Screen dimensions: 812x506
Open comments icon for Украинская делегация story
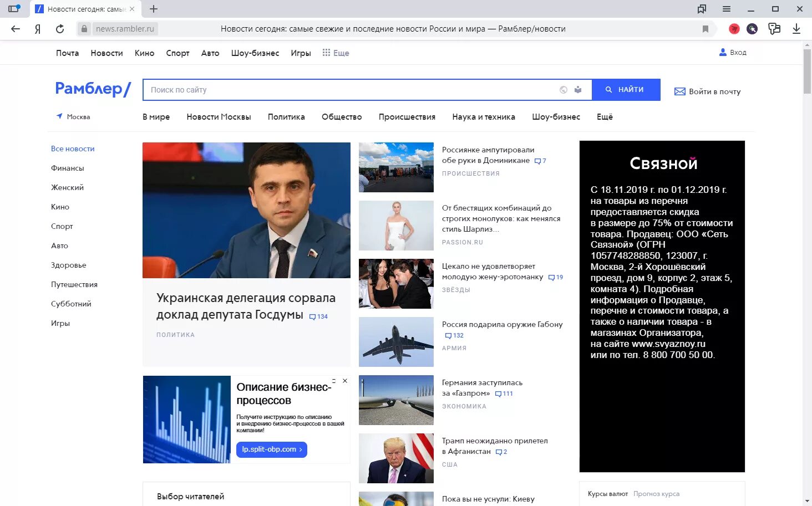pos(312,316)
